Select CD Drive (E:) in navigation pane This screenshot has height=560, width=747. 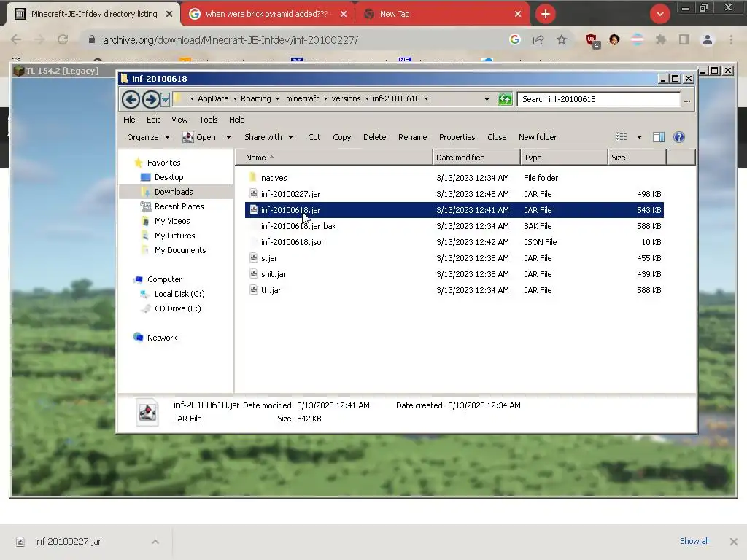tap(178, 308)
